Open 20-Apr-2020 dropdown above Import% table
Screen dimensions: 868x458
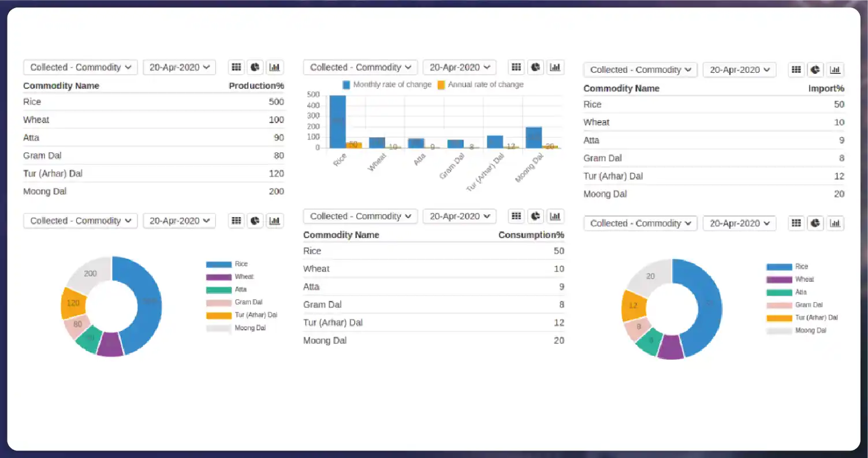click(x=739, y=69)
